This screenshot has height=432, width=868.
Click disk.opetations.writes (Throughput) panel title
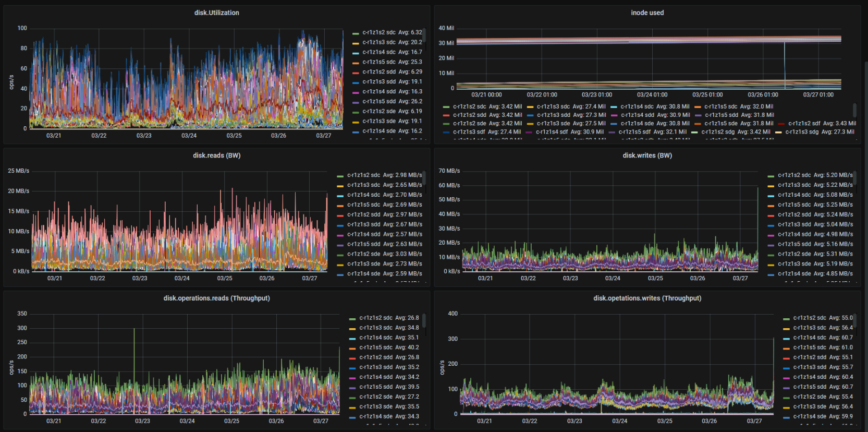click(x=647, y=298)
